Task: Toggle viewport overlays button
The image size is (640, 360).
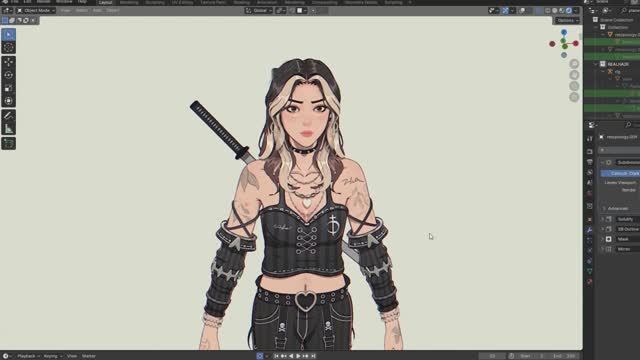Action: pos(522,11)
